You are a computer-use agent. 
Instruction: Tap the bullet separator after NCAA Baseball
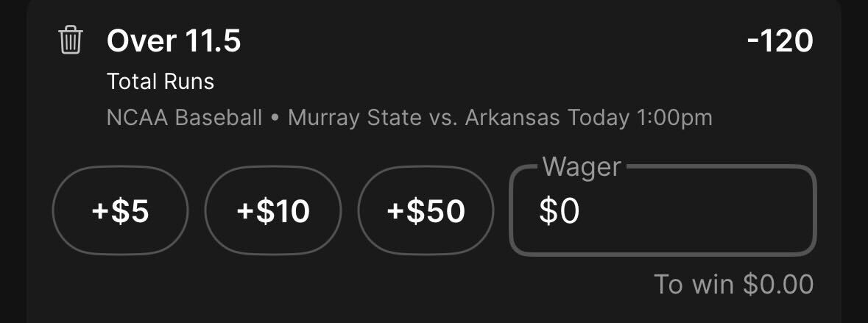point(275,118)
